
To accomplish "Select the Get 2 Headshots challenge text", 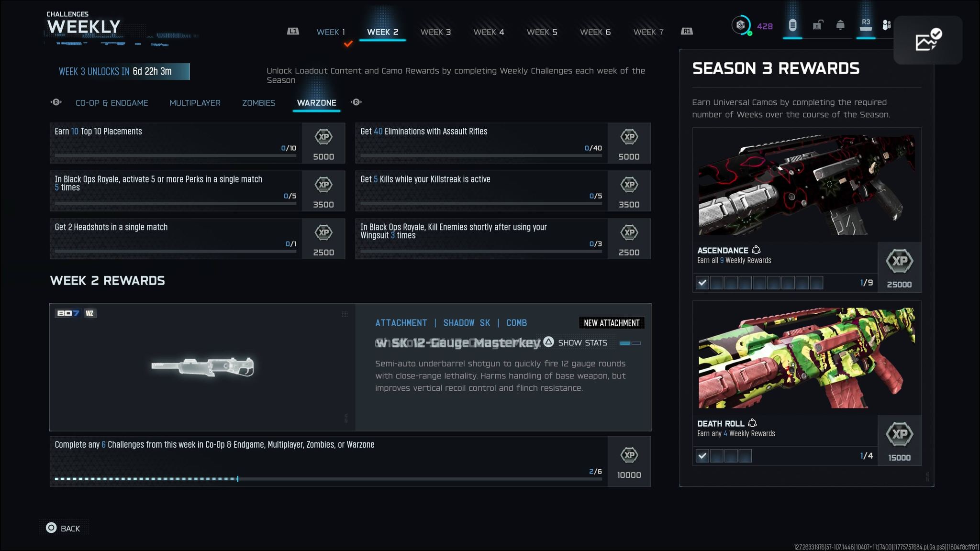I will coord(111,227).
